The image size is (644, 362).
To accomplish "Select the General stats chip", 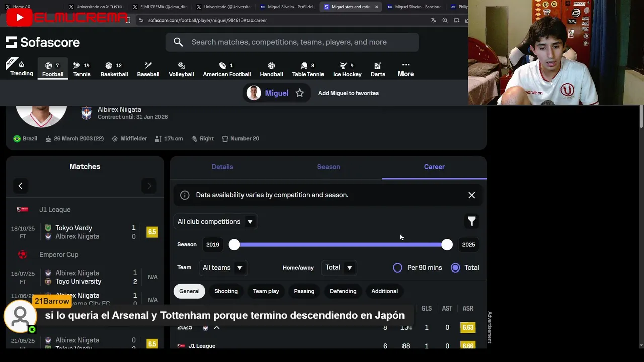I will click(x=189, y=291).
